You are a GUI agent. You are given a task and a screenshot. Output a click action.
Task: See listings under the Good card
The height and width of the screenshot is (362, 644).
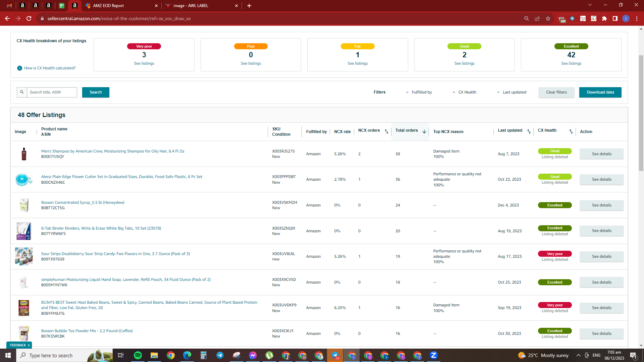pos(465,63)
